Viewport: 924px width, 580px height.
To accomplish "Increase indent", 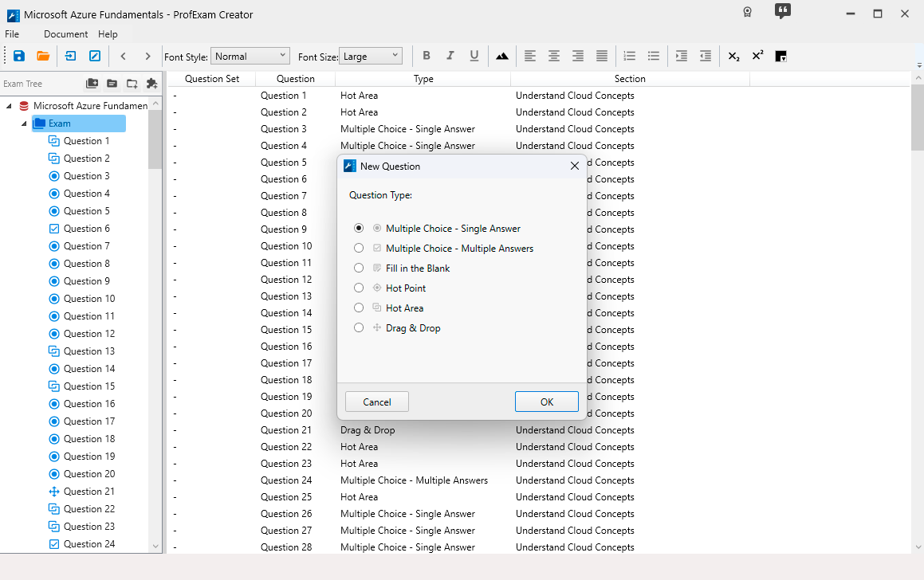I will click(x=682, y=56).
